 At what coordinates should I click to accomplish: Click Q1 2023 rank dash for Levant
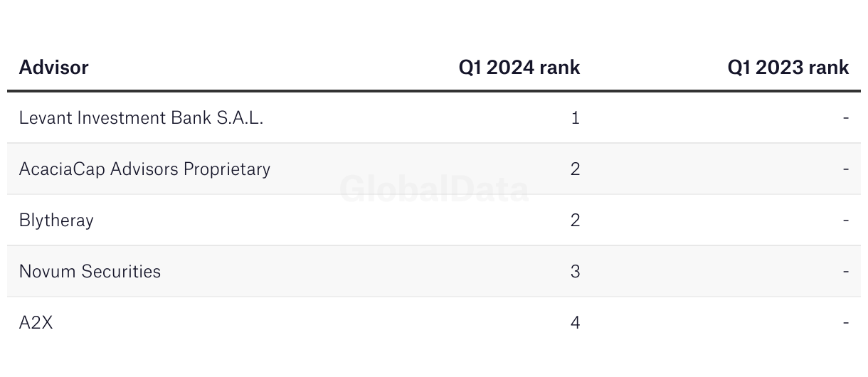coord(846,118)
